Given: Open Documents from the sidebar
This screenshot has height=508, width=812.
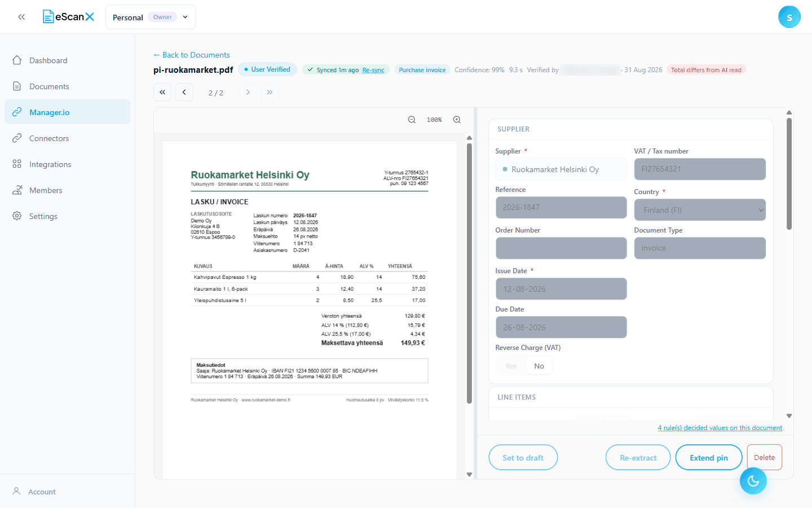Looking at the screenshot, I should [x=68, y=86].
